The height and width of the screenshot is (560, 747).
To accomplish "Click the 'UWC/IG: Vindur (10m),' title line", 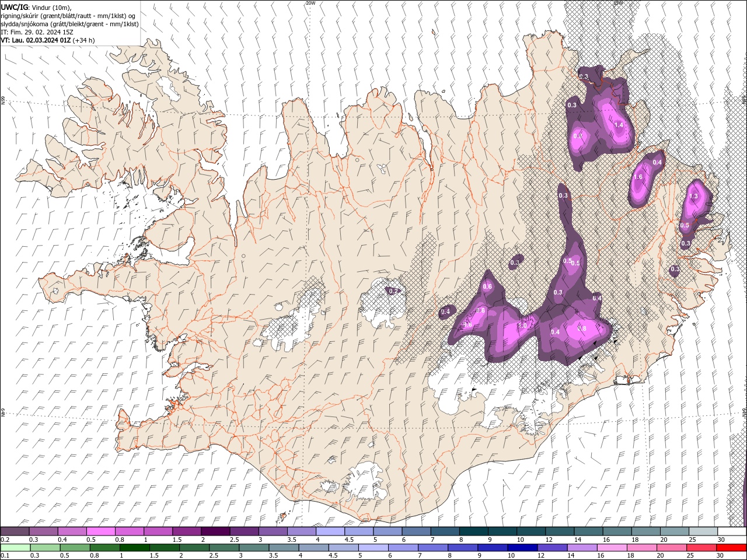I will pyautogui.click(x=36, y=7).
